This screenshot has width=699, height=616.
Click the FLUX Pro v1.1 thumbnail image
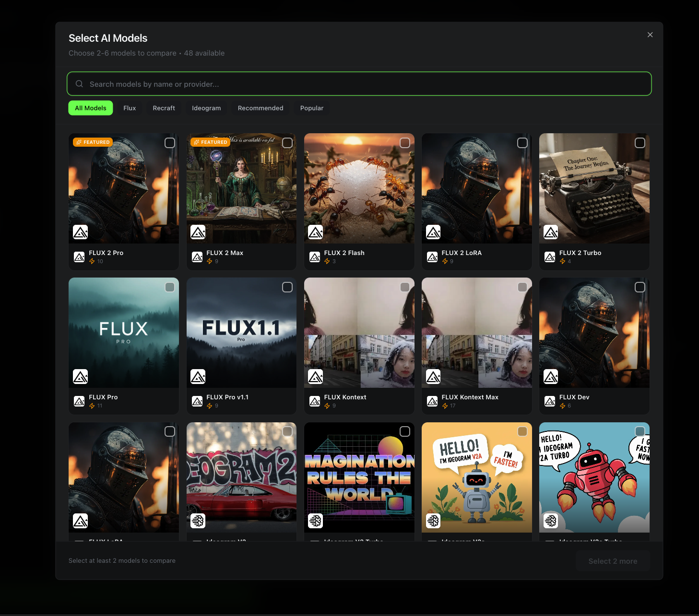(x=241, y=333)
